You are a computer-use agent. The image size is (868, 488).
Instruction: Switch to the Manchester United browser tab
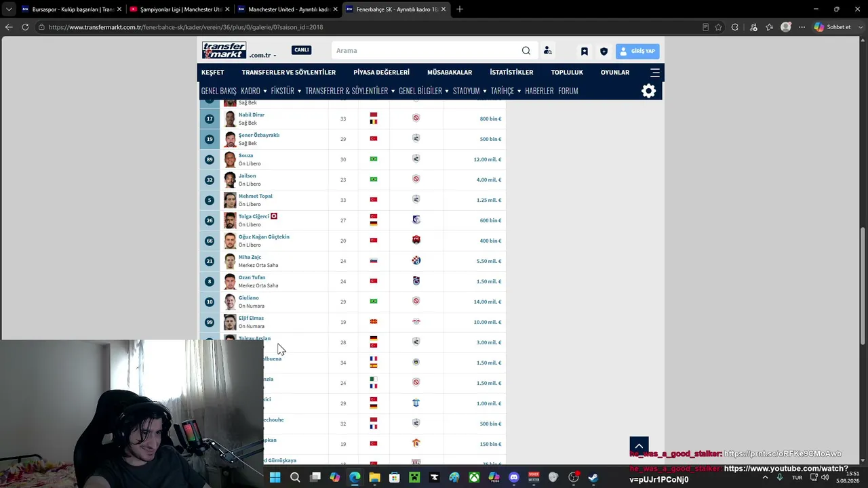[288, 9]
